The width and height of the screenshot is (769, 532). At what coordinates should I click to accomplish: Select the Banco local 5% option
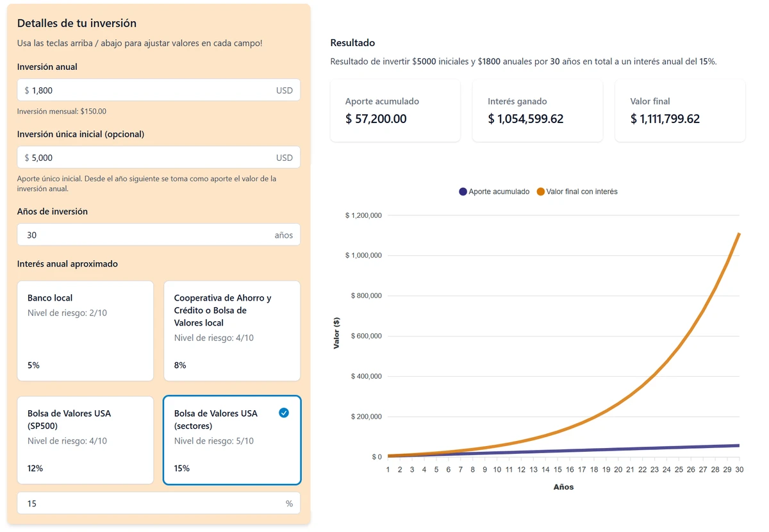pos(85,331)
